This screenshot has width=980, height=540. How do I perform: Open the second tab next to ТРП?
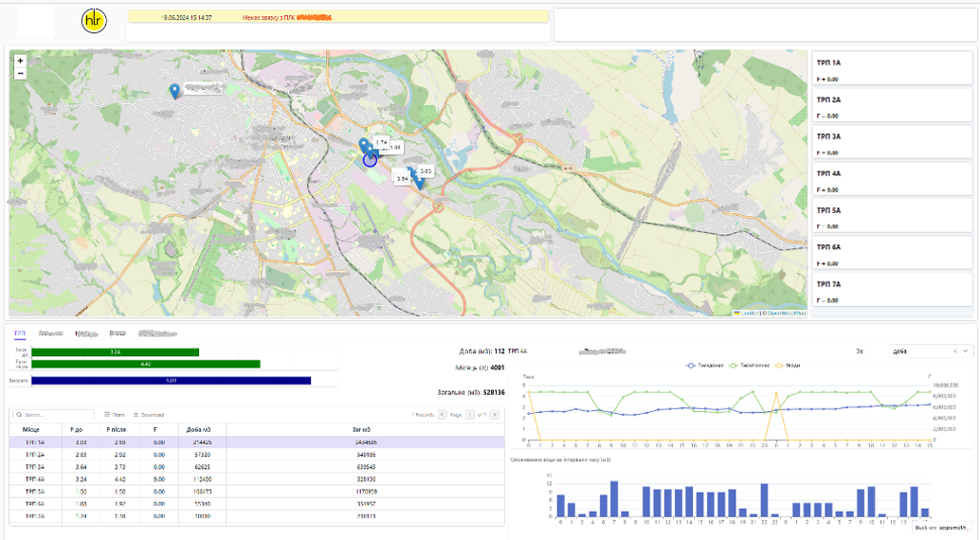[50, 333]
